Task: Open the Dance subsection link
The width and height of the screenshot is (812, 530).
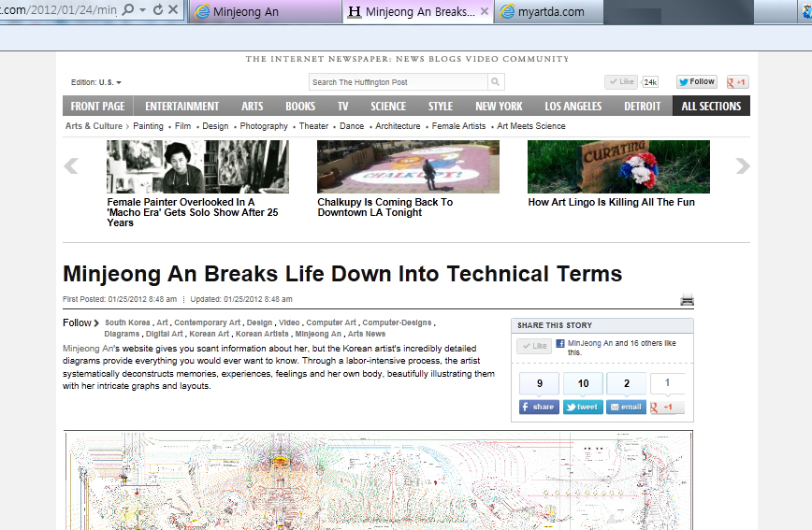Action: pos(352,126)
